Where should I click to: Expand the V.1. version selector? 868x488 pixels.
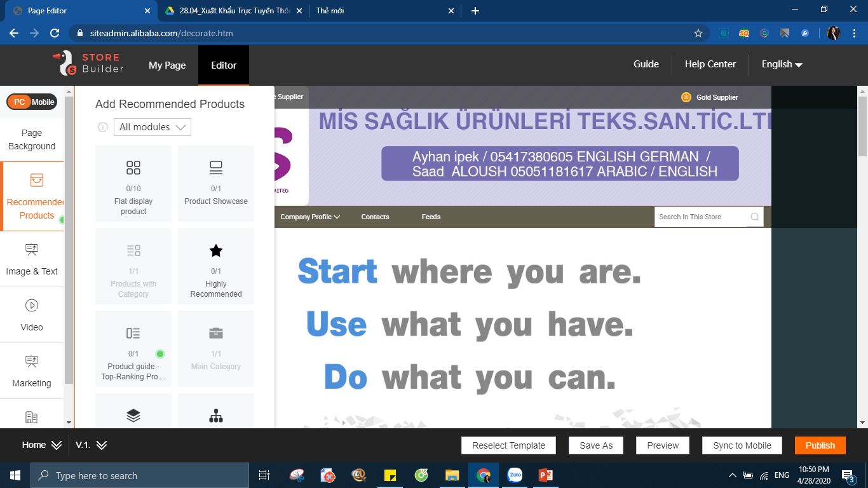pos(92,445)
